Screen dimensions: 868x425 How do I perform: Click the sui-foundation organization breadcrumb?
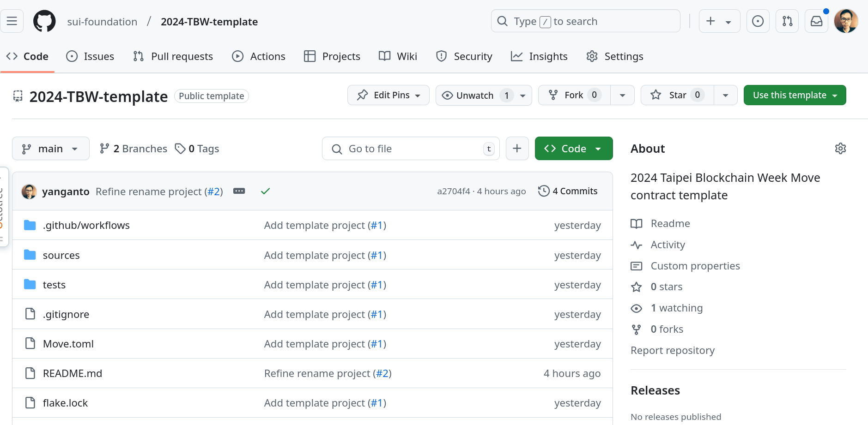(x=102, y=22)
